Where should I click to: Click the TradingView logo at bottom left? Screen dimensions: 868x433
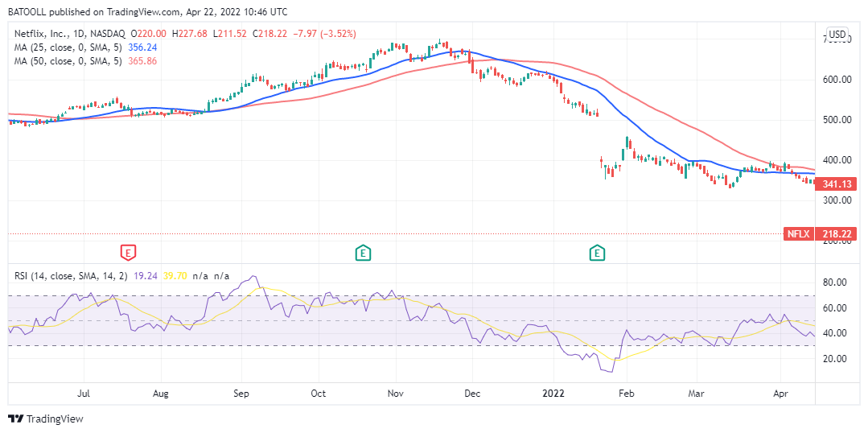pyautogui.click(x=45, y=419)
